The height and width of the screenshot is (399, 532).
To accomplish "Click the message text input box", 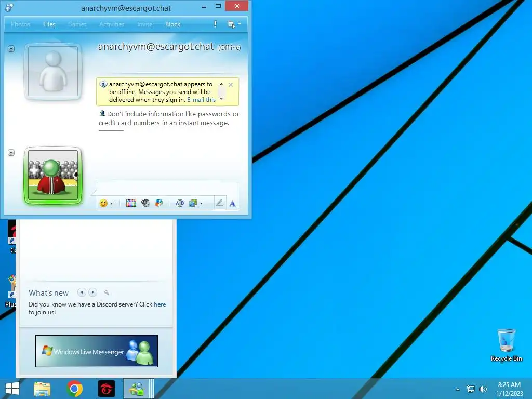I will (167, 189).
